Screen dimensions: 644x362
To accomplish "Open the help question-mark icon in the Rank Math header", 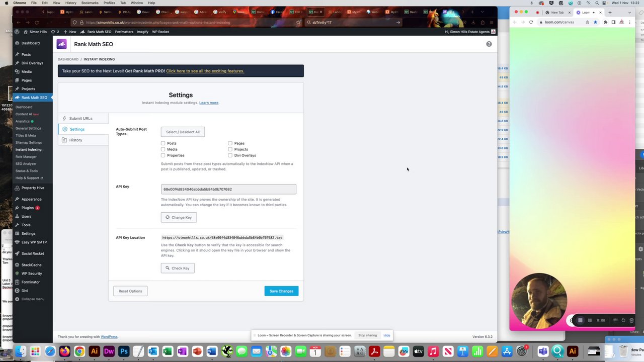I will (x=489, y=44).
